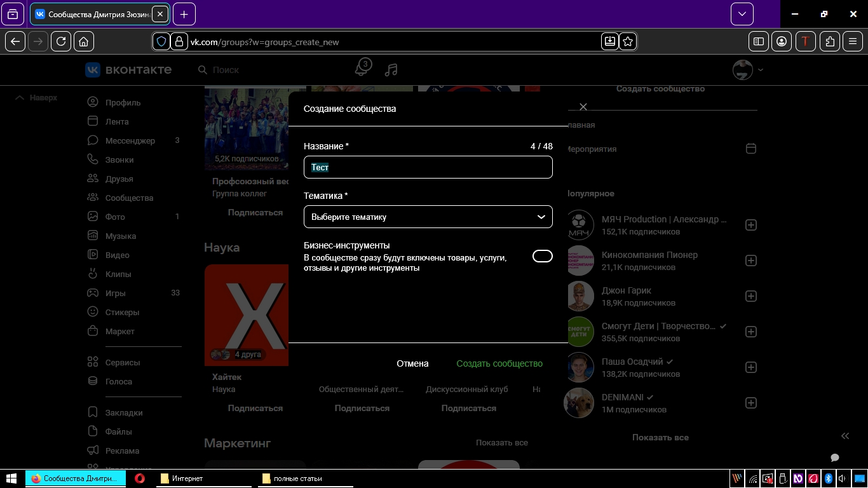Open the Opera icon in taskbar
This screenshot has height=488, width=868.
click(x=140, y=478)
